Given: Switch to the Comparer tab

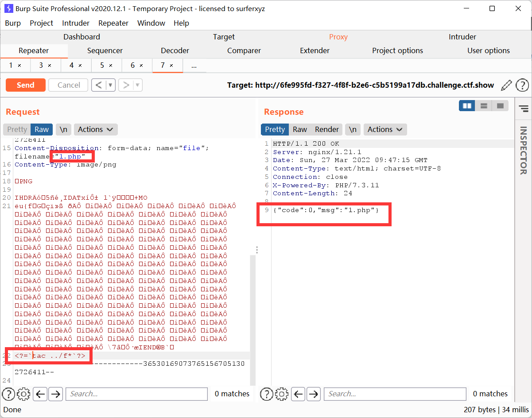Looking at the screenshot, I should 244,50.
